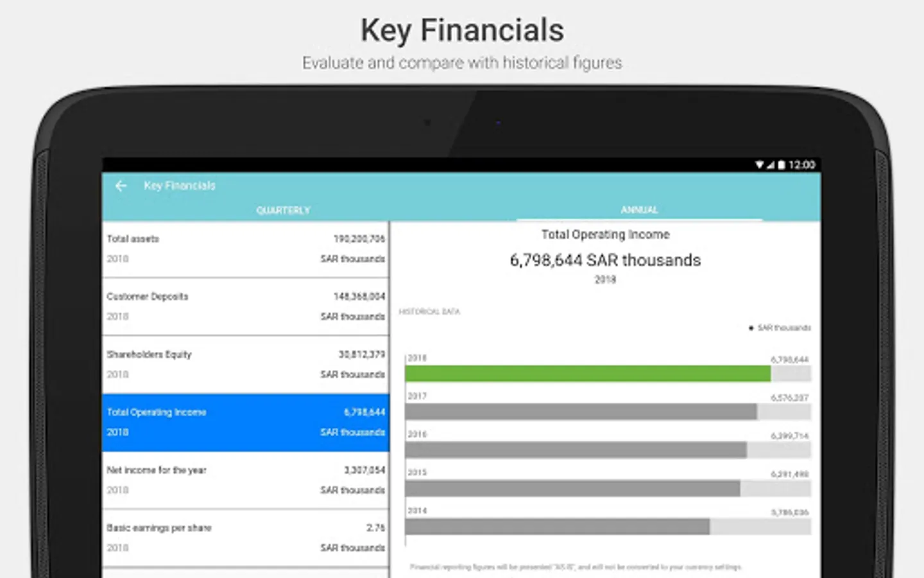
Task: Tap the 12:00 clock in status bar
Action: coord(802,165)
